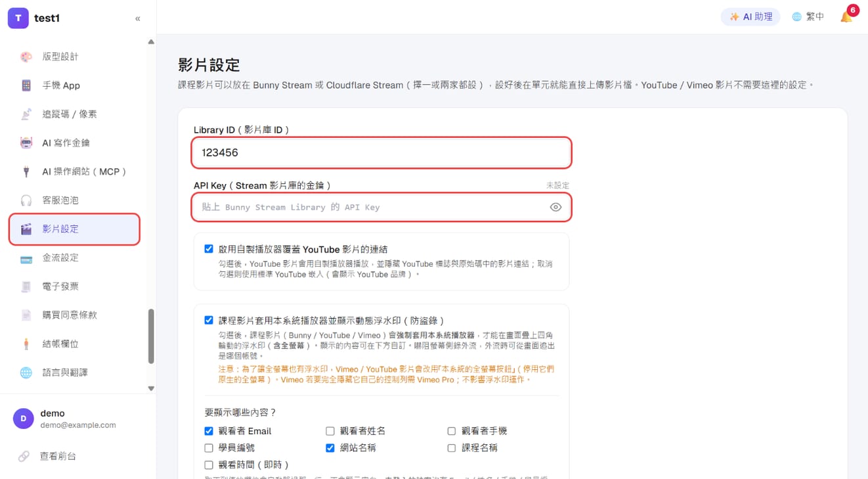Open the AI 助理 assistant button
868x479 pixels.
pos(750,17)
